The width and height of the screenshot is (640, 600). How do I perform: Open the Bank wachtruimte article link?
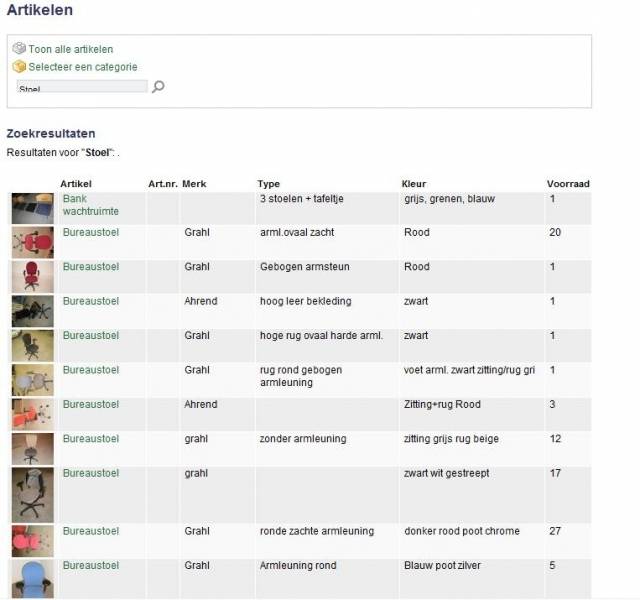pos(91,205)
